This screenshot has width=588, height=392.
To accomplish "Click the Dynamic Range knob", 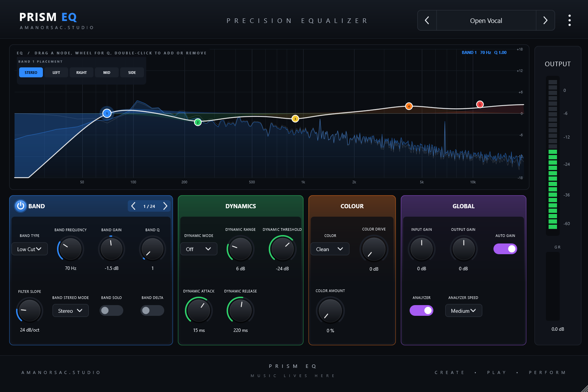I will (240, 249).
